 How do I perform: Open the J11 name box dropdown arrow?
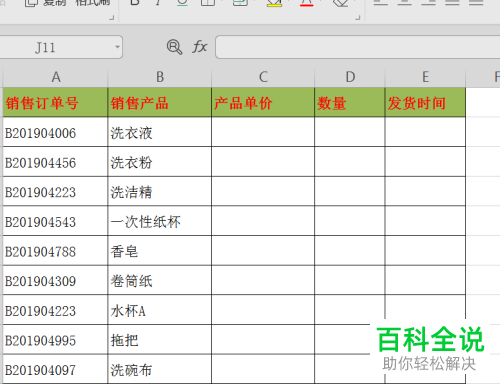117,47
